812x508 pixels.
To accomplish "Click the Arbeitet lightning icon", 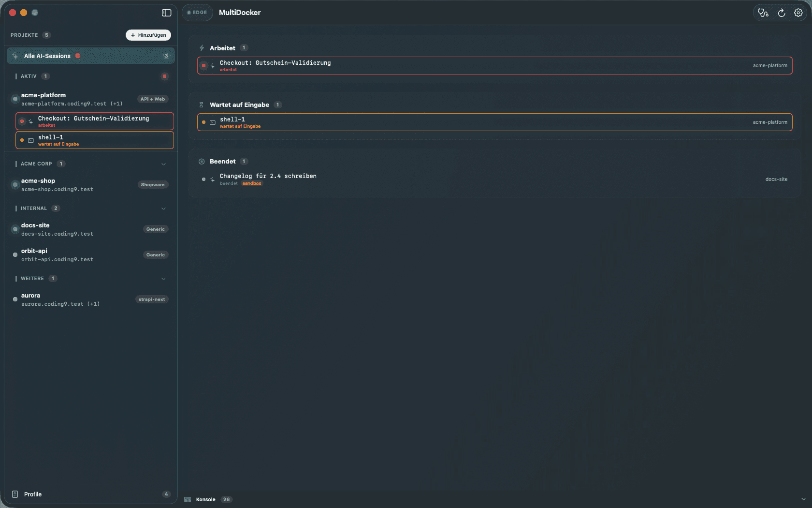I will pyautogui.click(x=202, y=48).
